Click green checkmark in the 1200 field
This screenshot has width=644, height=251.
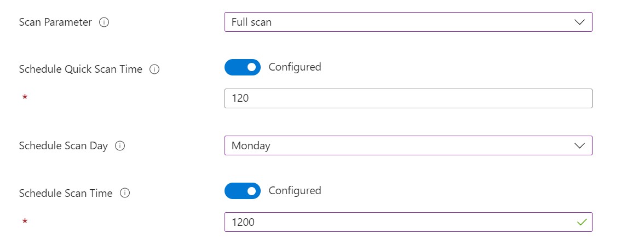[582, 222]
